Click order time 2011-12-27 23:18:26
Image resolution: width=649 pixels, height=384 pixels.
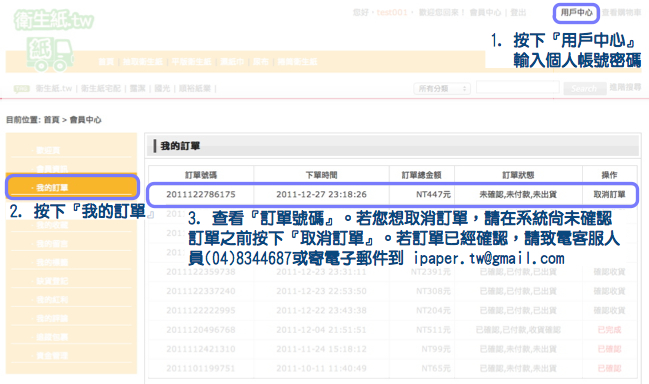(x=322, y=194)
